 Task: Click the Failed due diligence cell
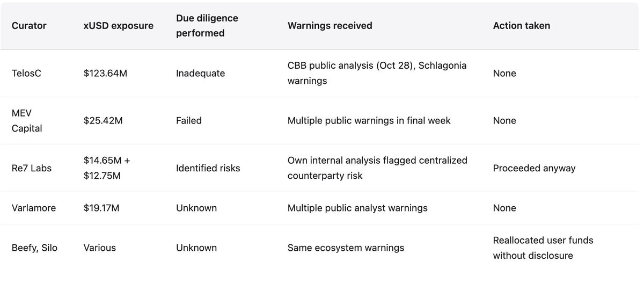189,121
